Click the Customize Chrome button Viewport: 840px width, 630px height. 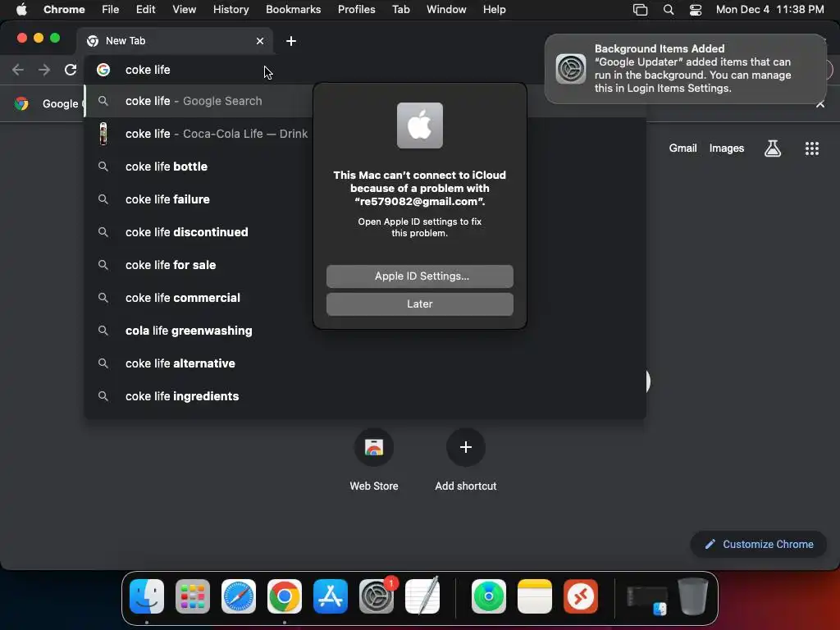click(x=759, y=545)
